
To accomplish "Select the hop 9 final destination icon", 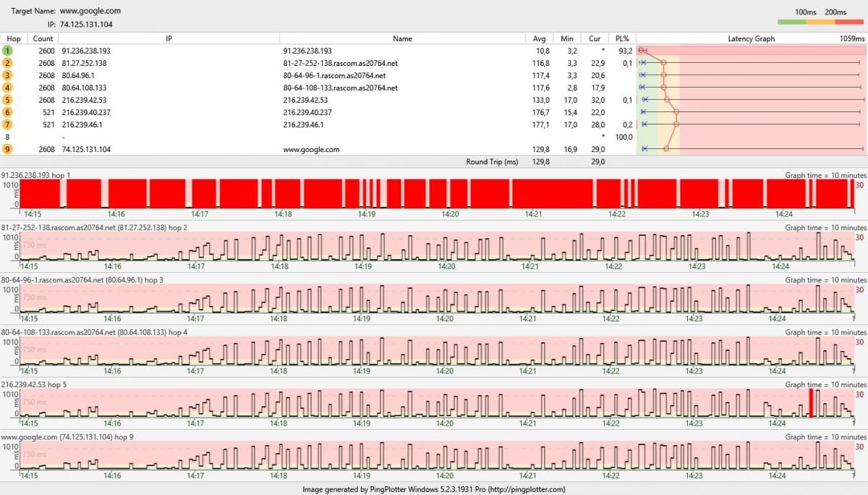I will pos(8,150).
